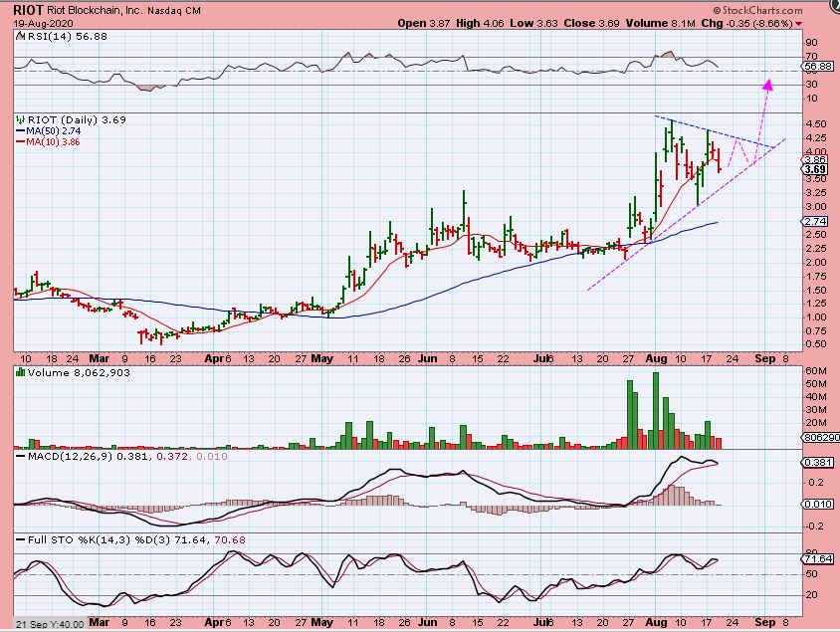Click the red MA(10) line swatch

[21, 142]
